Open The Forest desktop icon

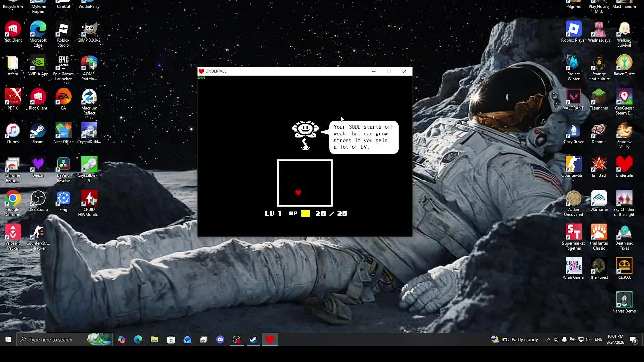(x=599, y=269)
